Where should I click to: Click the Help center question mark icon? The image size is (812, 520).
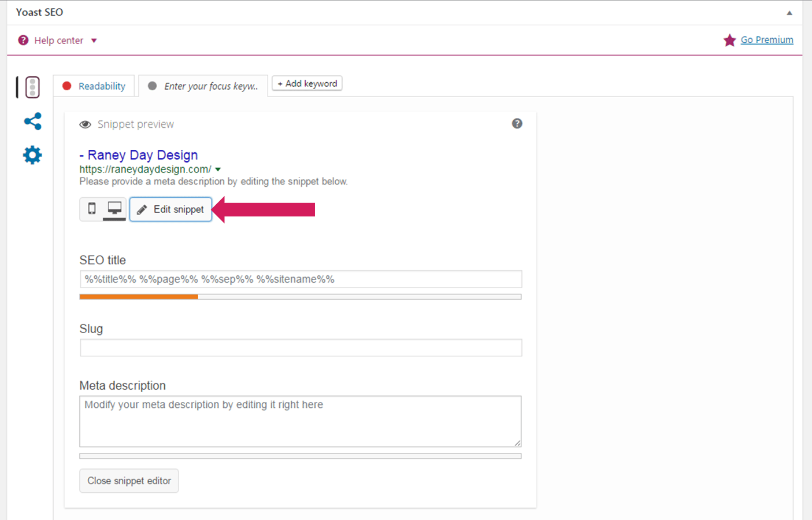tap(23, 40)
